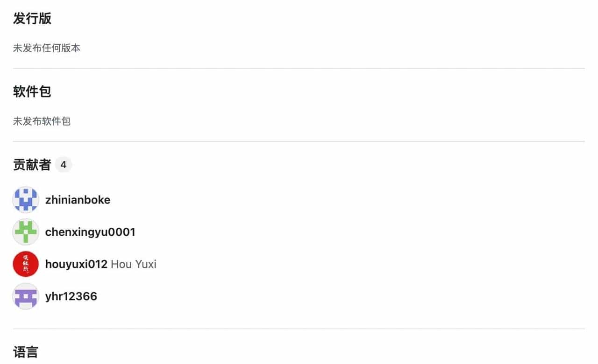Click the 未发布任何版本 text

pos(47,48)
